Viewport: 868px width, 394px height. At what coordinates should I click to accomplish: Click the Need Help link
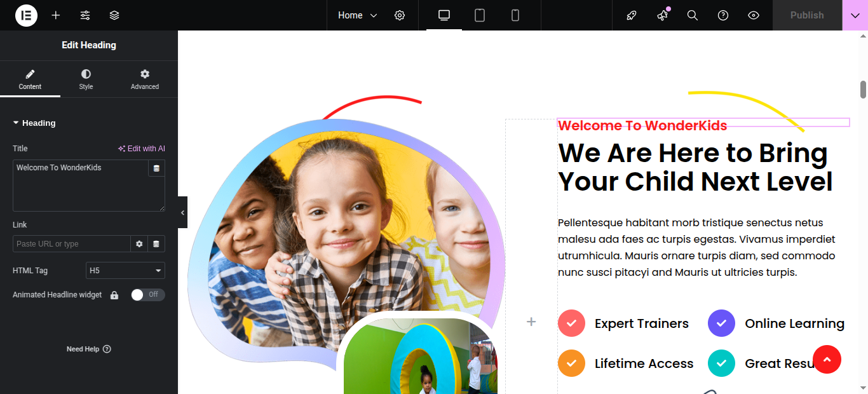[x=88, y=349]
